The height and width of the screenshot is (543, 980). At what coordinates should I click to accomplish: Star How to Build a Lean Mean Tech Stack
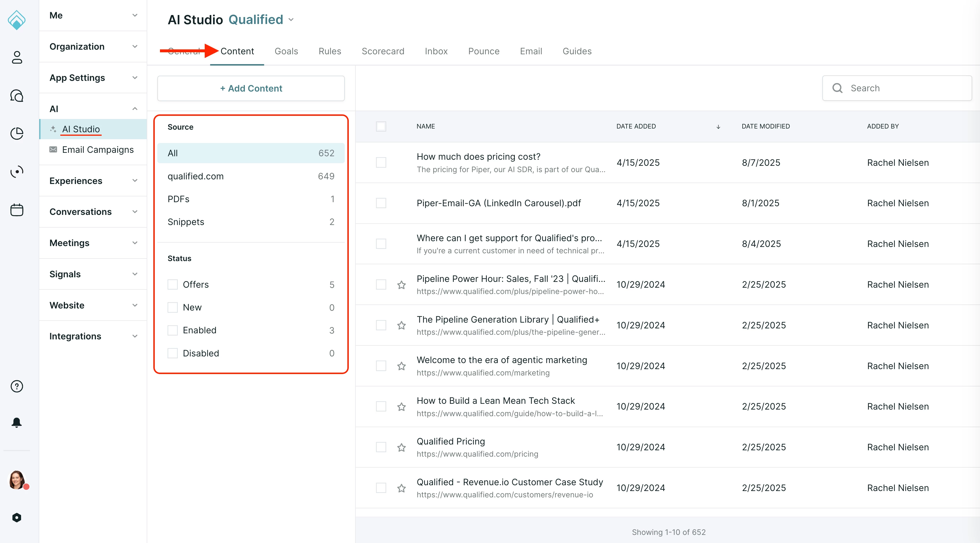[401, 407]
